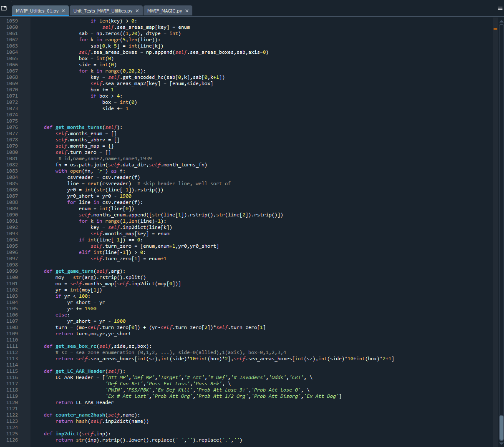This screenshot has width=504, height=447.
Task: Click the 'sab[0,k-5] = int(line[k])' line
Action: [x=127, y=46]
